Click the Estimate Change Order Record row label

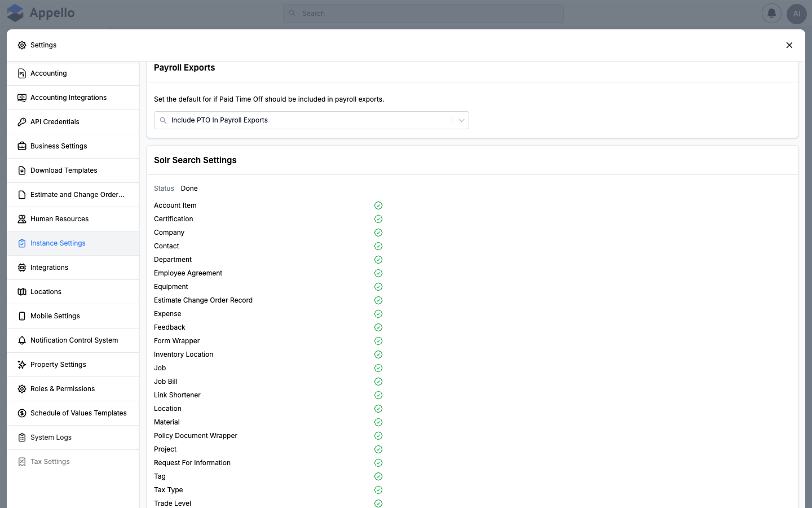click(203, 300)
